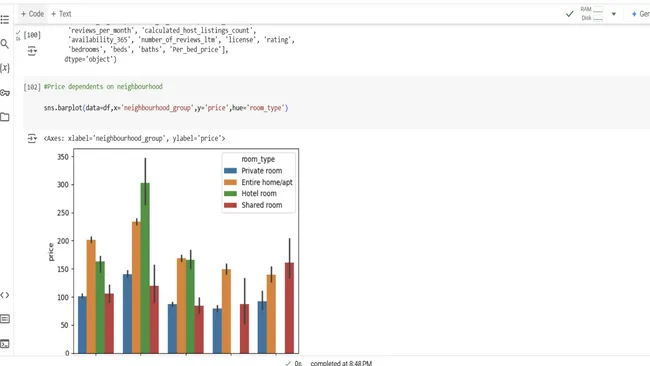Open the terminal icon in sidebar

(5, 344)
